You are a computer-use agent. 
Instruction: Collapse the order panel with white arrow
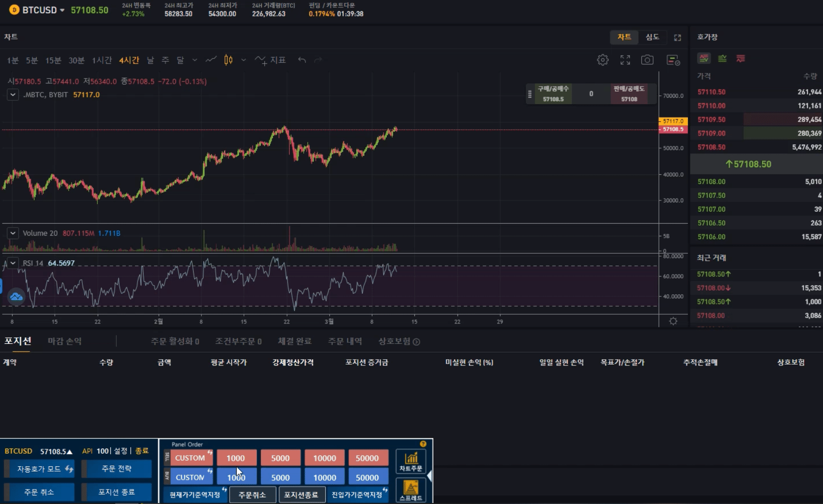click(x=429, y=476)
